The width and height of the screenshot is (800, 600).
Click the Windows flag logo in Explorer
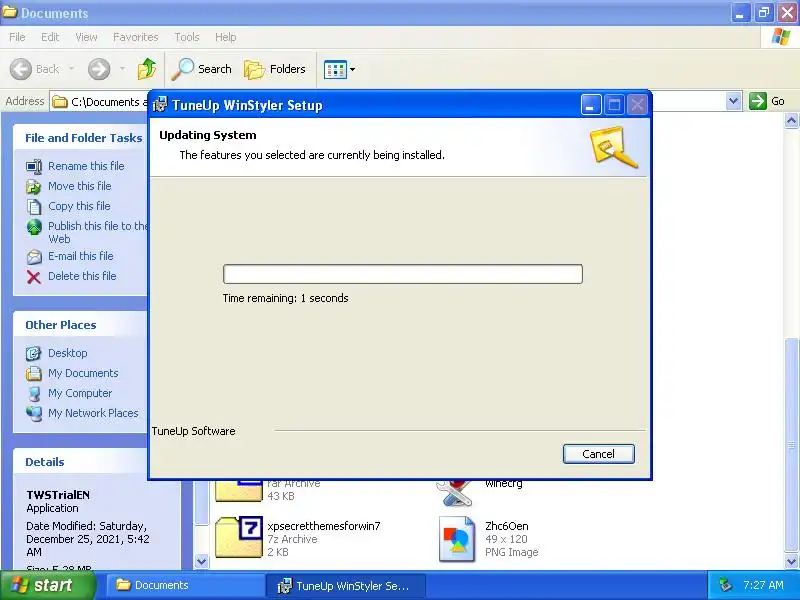coord(781,37)
